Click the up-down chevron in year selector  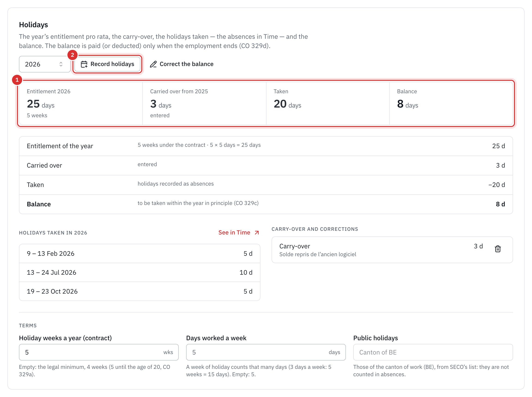point(61,64)
